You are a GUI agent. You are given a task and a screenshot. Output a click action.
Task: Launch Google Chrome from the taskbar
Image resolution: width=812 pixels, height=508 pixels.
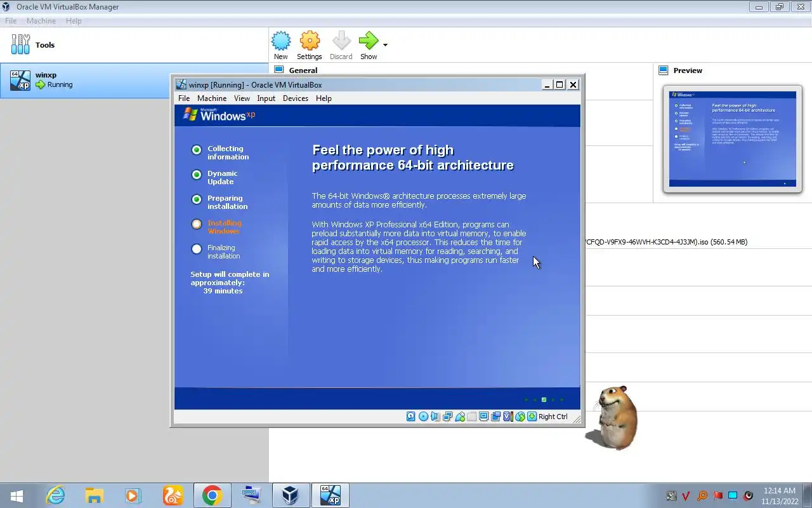tap(212, 495)
